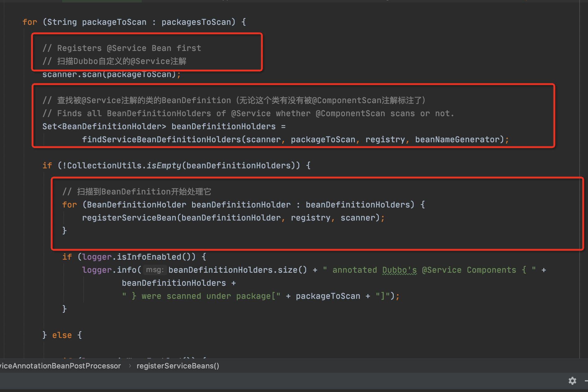
Task: Click the string '} were scanned under package['
Action: (x=201, y=296)
